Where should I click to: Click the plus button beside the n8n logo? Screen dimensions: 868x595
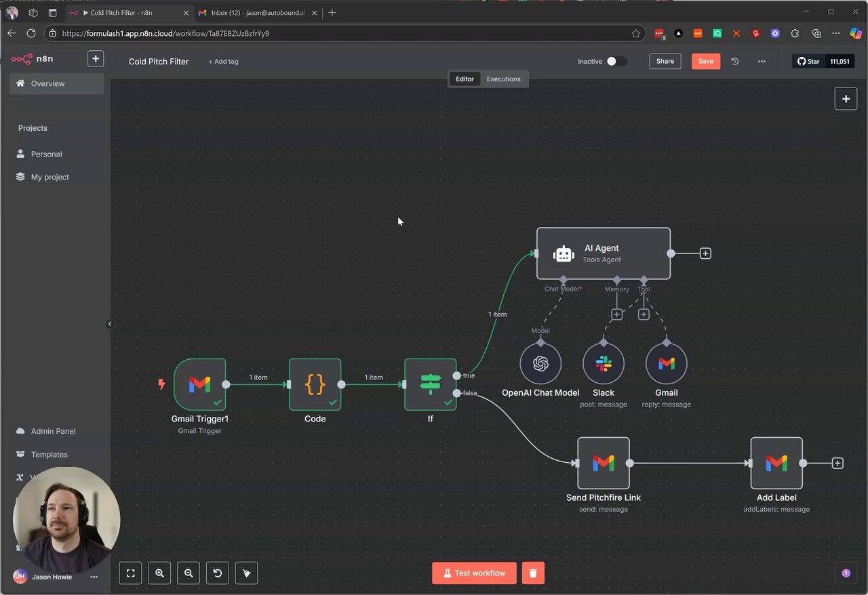(x=96, y=59)
